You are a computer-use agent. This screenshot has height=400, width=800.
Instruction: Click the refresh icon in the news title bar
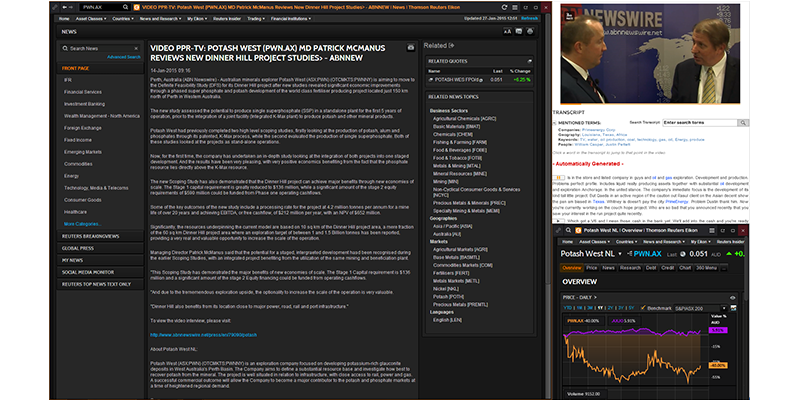[x=505, y=8]
